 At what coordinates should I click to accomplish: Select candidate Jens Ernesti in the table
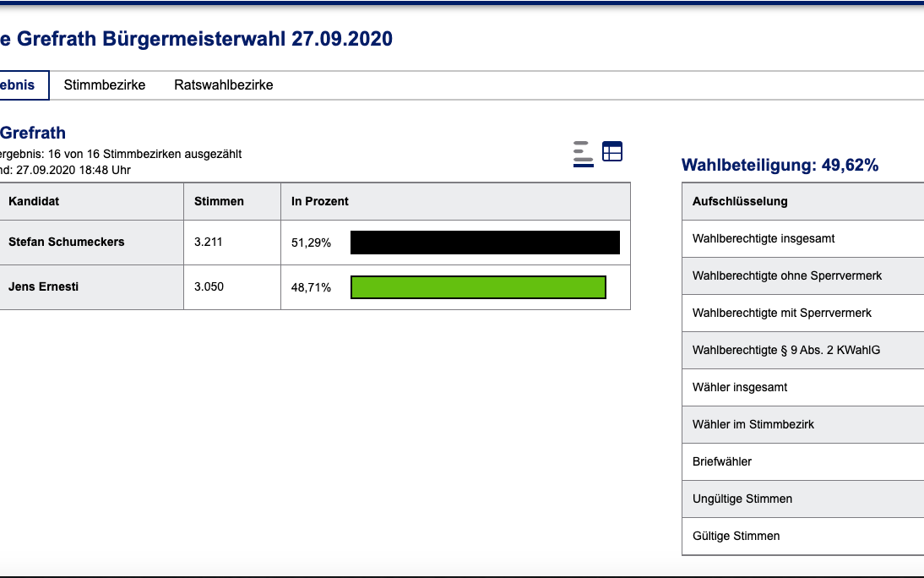[x=43, y=287]
